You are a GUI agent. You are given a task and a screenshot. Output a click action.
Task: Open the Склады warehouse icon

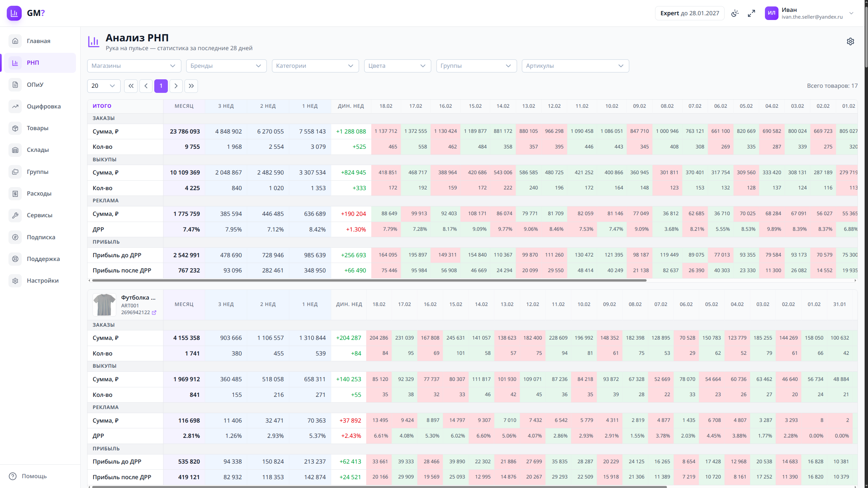pos(15,150)
